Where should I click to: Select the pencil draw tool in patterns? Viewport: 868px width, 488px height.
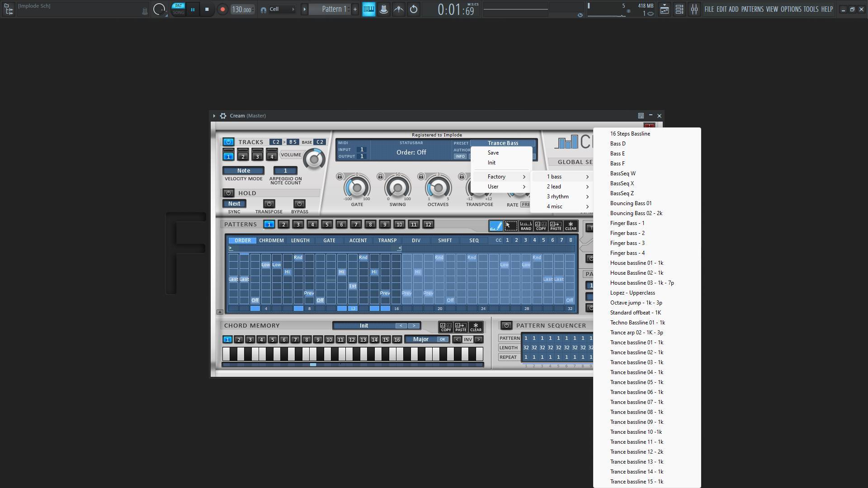pos(495,226)
